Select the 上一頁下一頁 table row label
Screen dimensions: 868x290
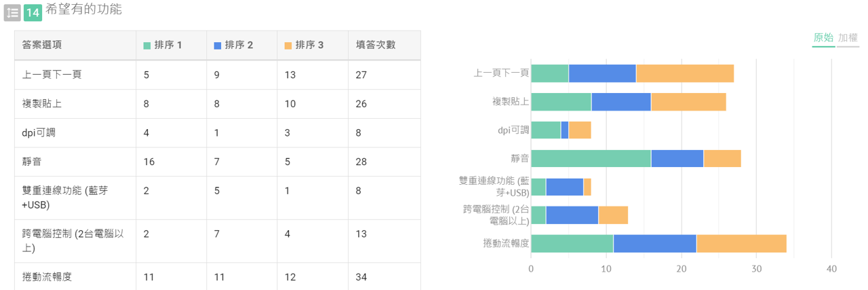(52, 75)
